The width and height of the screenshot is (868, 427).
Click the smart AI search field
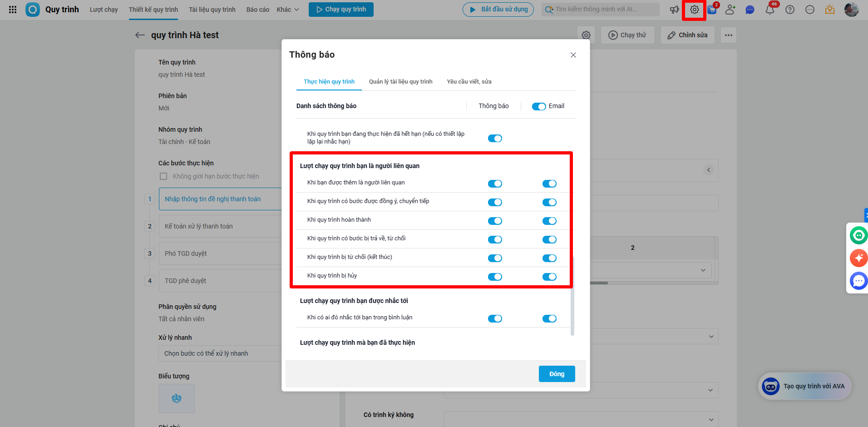(x=600, y=10)
